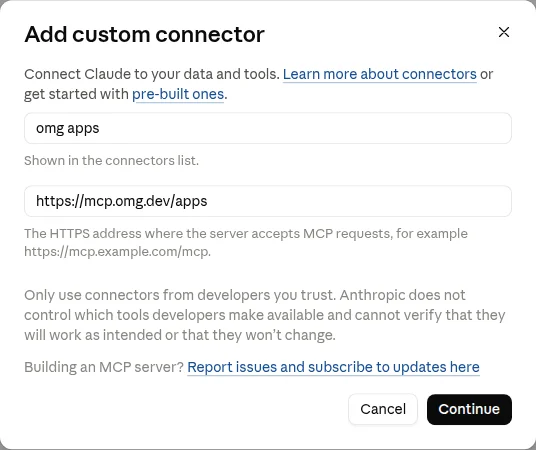Click the Only use connectors you trust warning
This screenshot has width=536, height=450.
click(265, 315)
